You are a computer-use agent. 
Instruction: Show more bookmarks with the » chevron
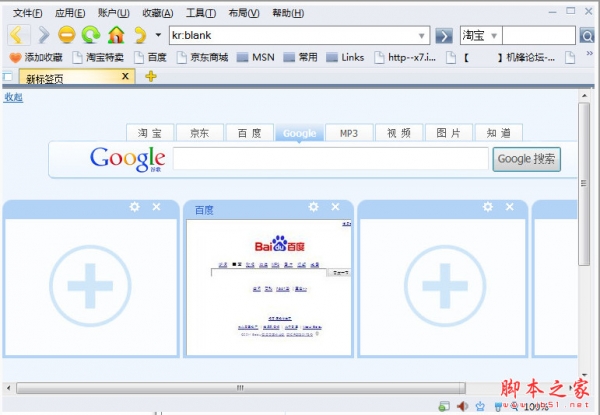590,54
